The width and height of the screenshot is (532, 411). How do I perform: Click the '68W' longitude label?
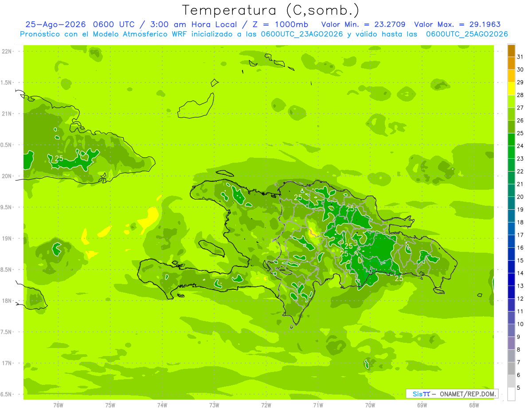[474, 405]
